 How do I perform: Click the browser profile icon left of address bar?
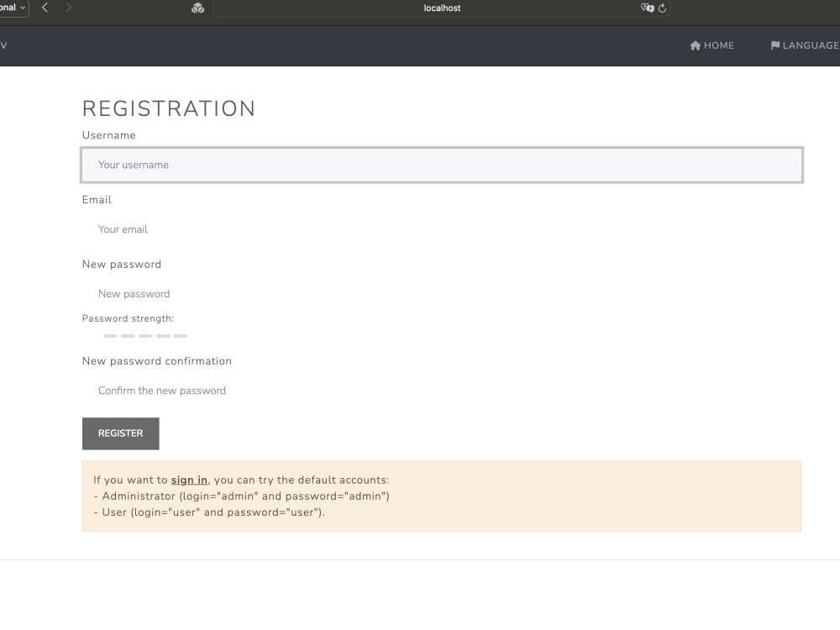click(197, 8)
